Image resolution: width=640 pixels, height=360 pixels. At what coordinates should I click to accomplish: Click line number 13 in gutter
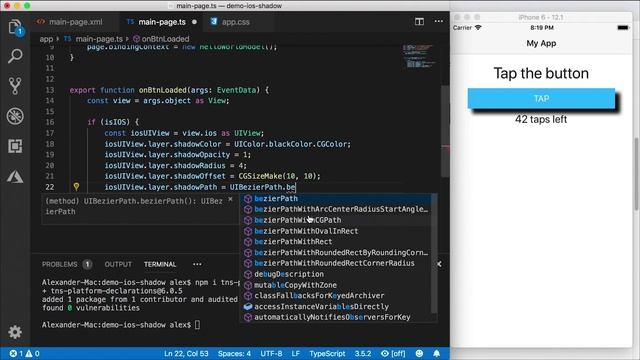coord(49,90)
